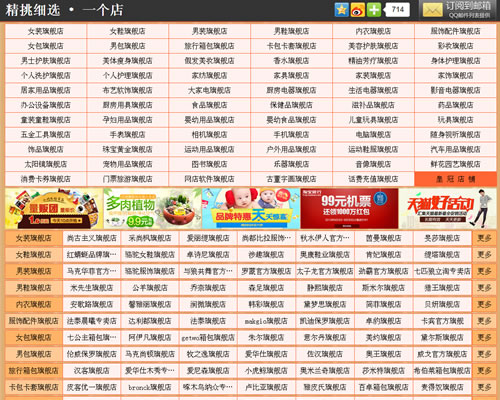Viewport: 500px width, 400px height.
Task: Open 家具旗舰店 category
Action: pyautogui.click(x=291, y=75)
